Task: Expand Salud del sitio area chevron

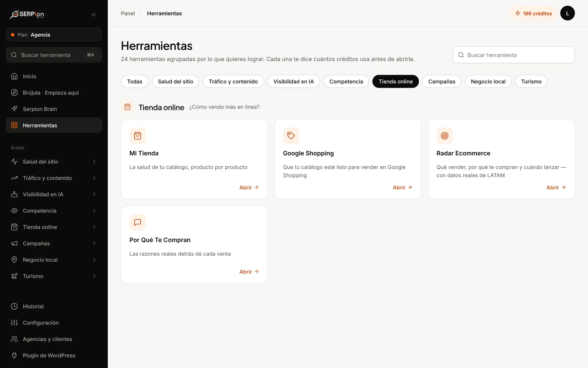Action: click(x=94, y=162)
